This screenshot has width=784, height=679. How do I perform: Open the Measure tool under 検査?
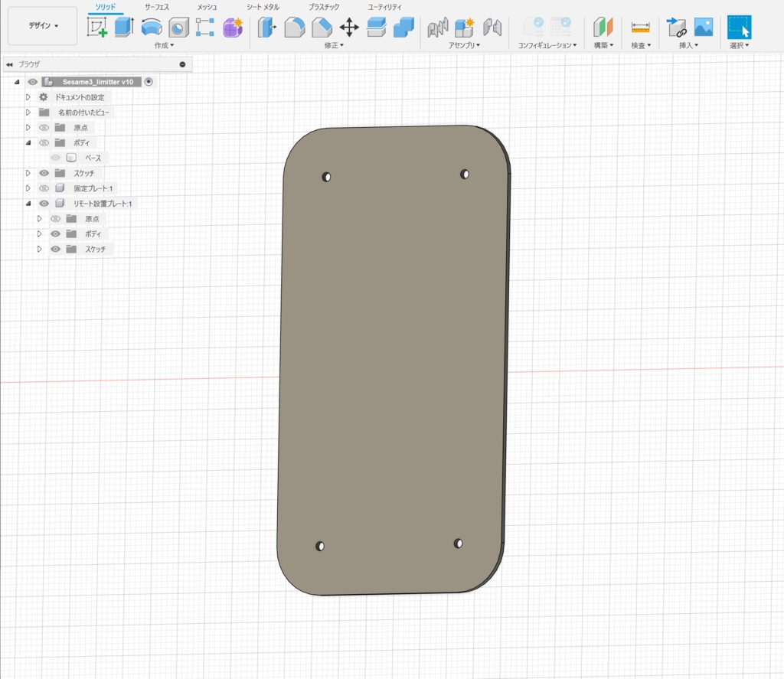640,28
